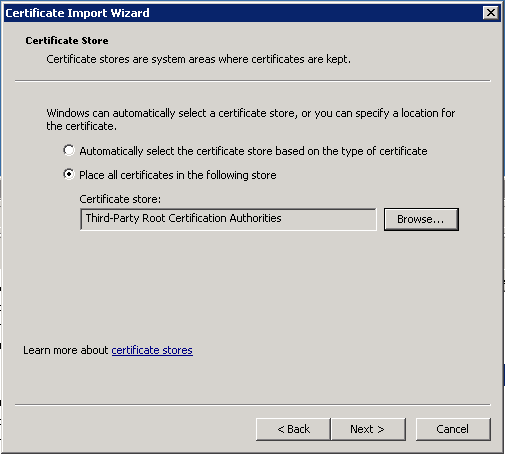Click the 'Windows can automatically select' instruction paragraph

pyautogui.click(x=251, y=120)
